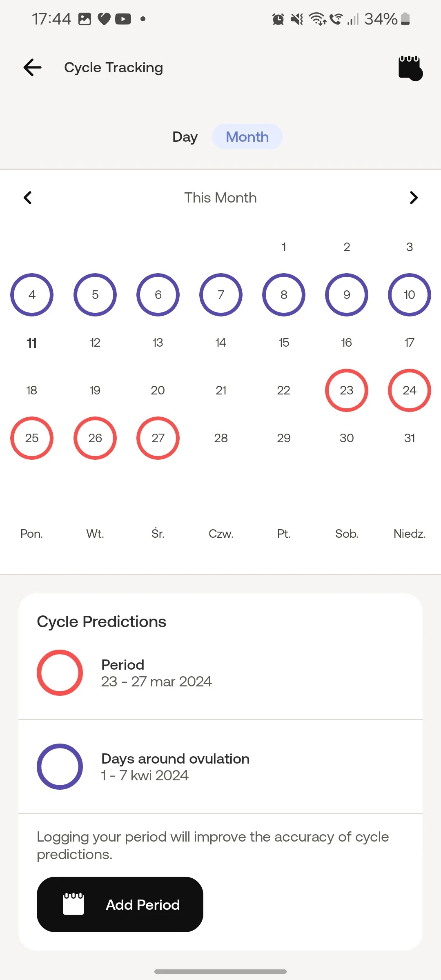Tap the purple ovulation legend circle
The image size is (441, 980).
pos(60,766)
